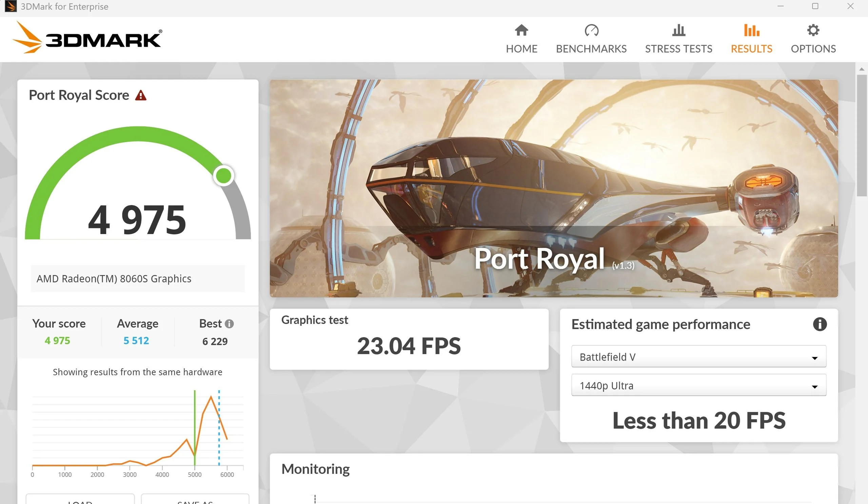Click the green score gauge knob

click(x=223, y=176)
